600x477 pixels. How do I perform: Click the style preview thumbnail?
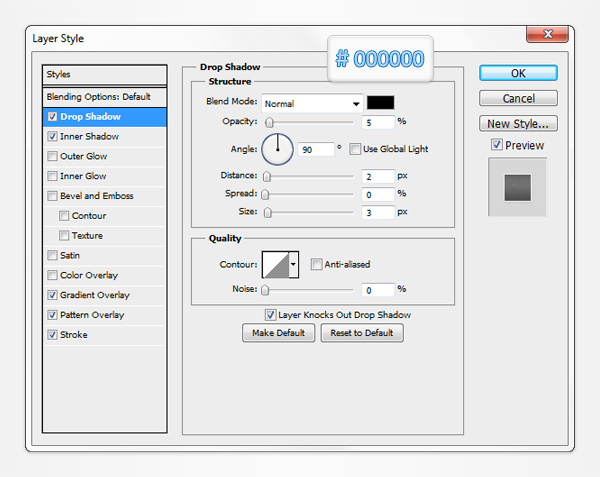pyautogui.click(x=517, y=186)
